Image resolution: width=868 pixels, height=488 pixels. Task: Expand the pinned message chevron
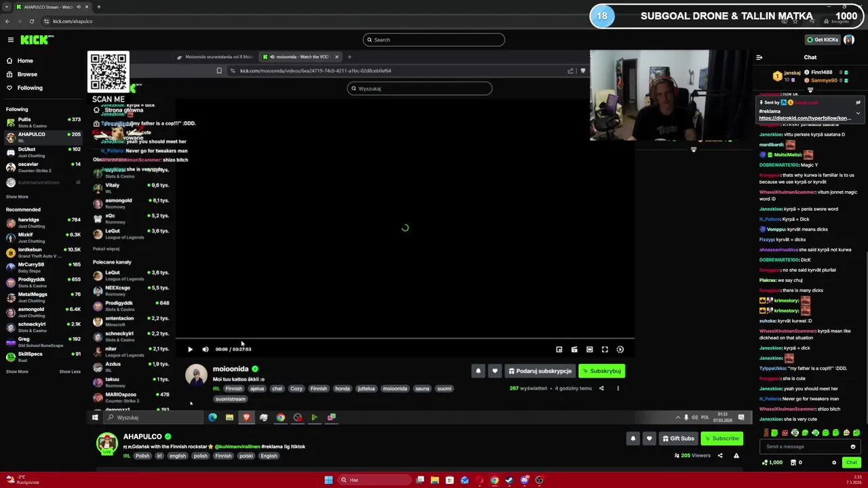[x=858, y=113]
